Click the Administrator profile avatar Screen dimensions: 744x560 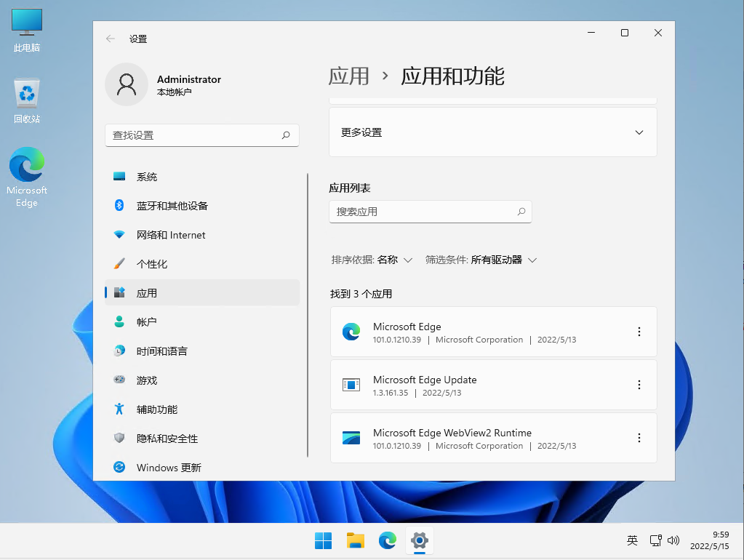pos(127,84)
